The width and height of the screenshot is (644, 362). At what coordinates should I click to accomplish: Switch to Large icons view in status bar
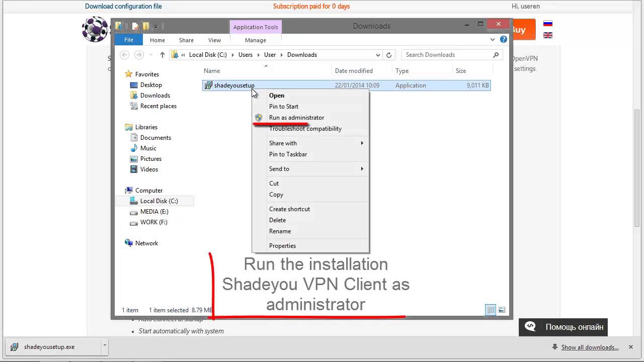click(501, 310)
